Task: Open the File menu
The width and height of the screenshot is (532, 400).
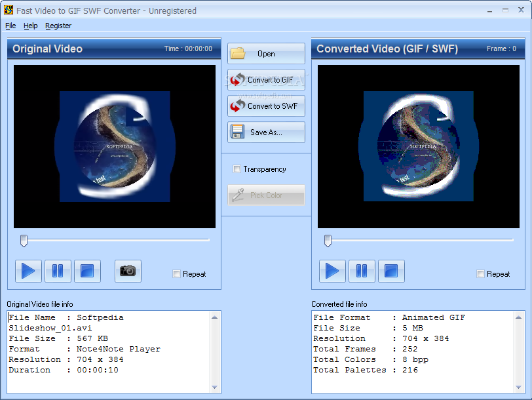Action: tap(10, 26)
